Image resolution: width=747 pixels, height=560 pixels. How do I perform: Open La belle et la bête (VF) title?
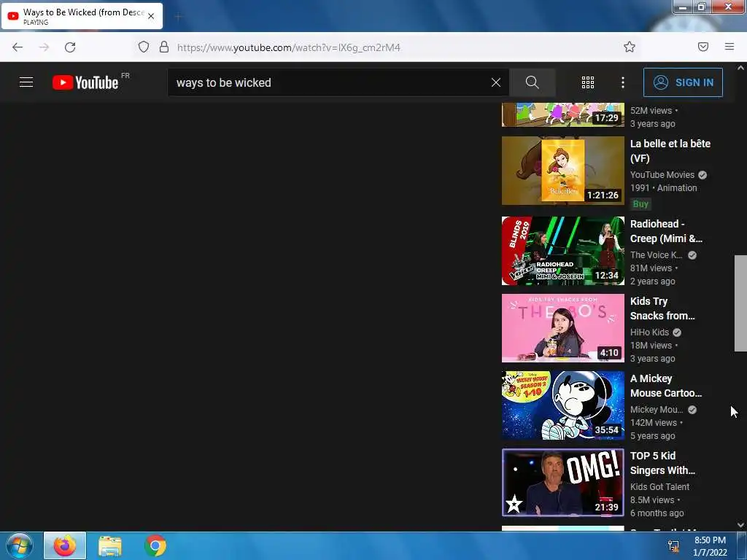(x=670, y=151)
